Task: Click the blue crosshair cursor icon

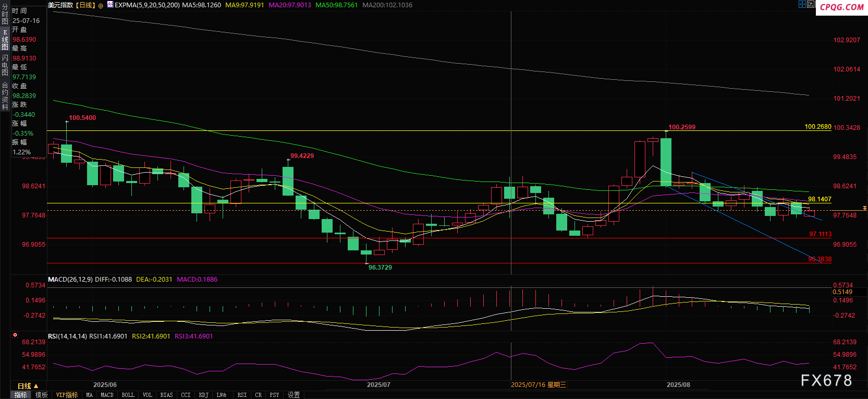Action: tap(802, 4)
